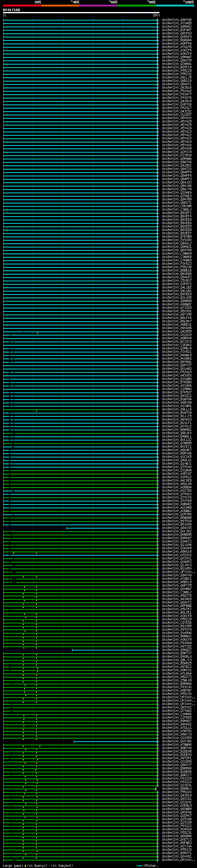The image size is (197, 868).
Task: Click the start tick of the UniRef100_Q0VJB0 alignment
Action: pos(74,741)
